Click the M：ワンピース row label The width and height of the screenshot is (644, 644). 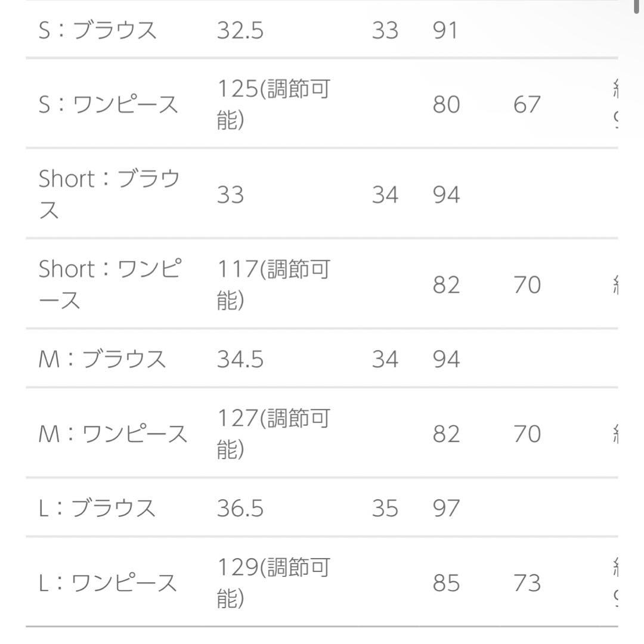tap(113, 434)
